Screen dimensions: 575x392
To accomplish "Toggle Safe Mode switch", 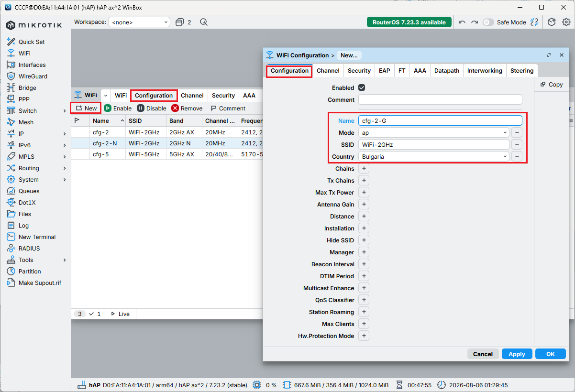I will [488, 22].
